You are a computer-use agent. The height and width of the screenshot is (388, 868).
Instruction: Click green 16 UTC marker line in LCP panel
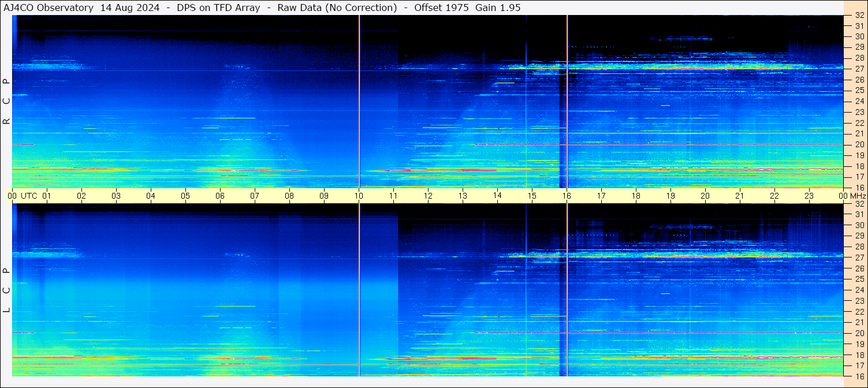567,290
